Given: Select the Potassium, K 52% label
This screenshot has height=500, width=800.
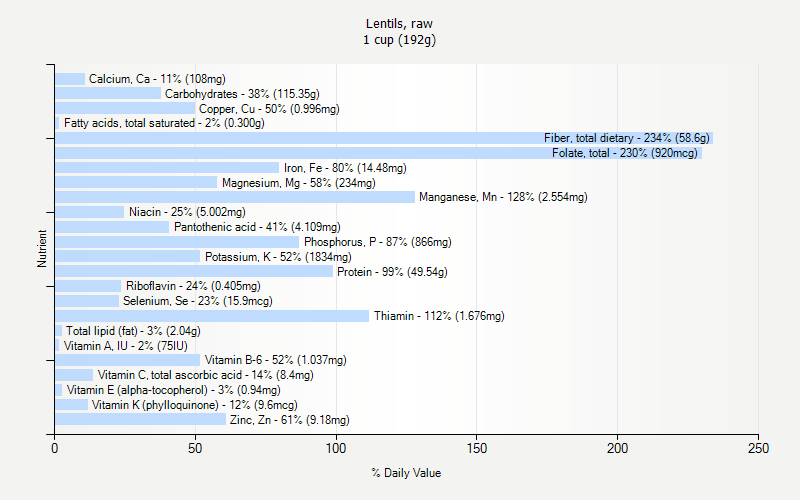Looking at the screenshot, I should coord(278,257).
